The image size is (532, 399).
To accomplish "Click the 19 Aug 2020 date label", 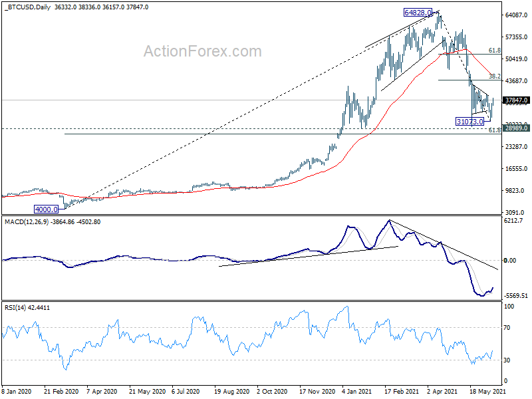I will 231,392.
